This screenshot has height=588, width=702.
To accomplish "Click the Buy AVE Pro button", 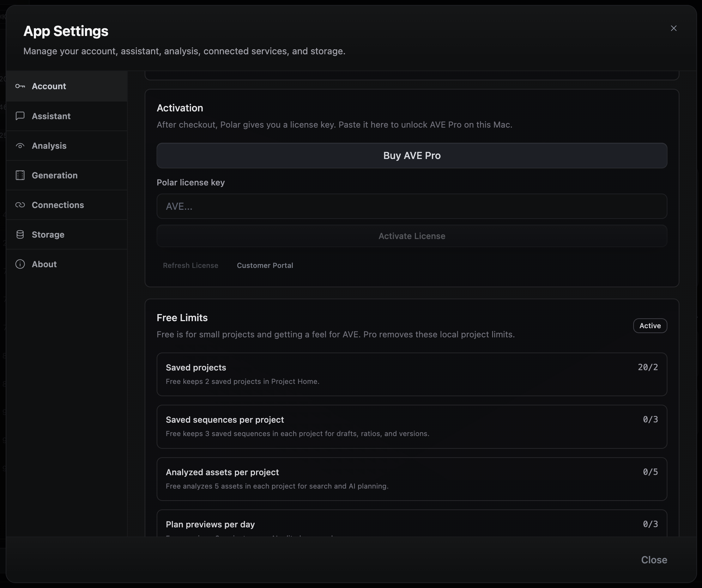I will click(x=412, y=155).
